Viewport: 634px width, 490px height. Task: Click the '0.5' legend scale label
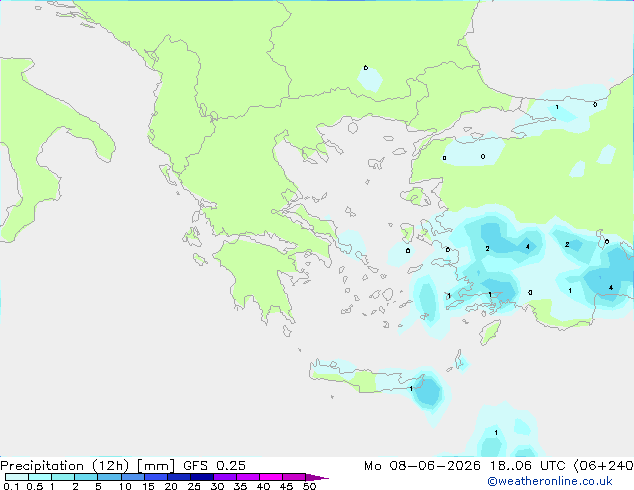[x=35, y=486]
